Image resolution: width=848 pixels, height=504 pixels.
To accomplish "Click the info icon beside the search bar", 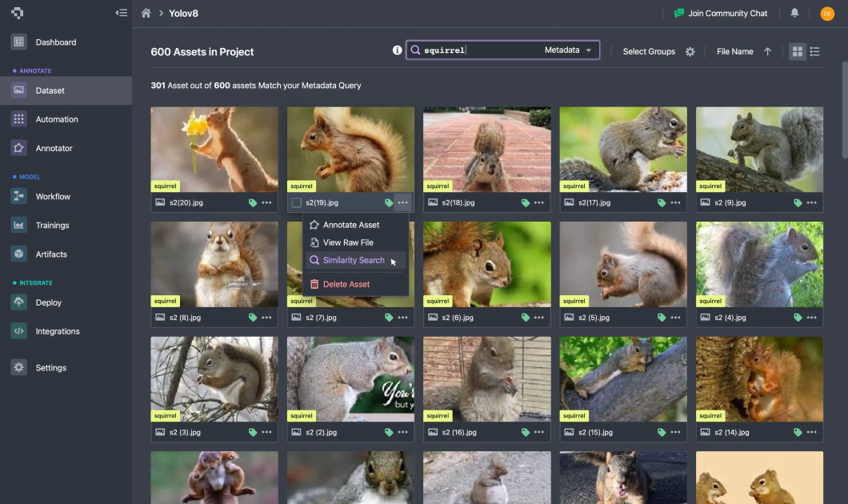I will point(397,50).
